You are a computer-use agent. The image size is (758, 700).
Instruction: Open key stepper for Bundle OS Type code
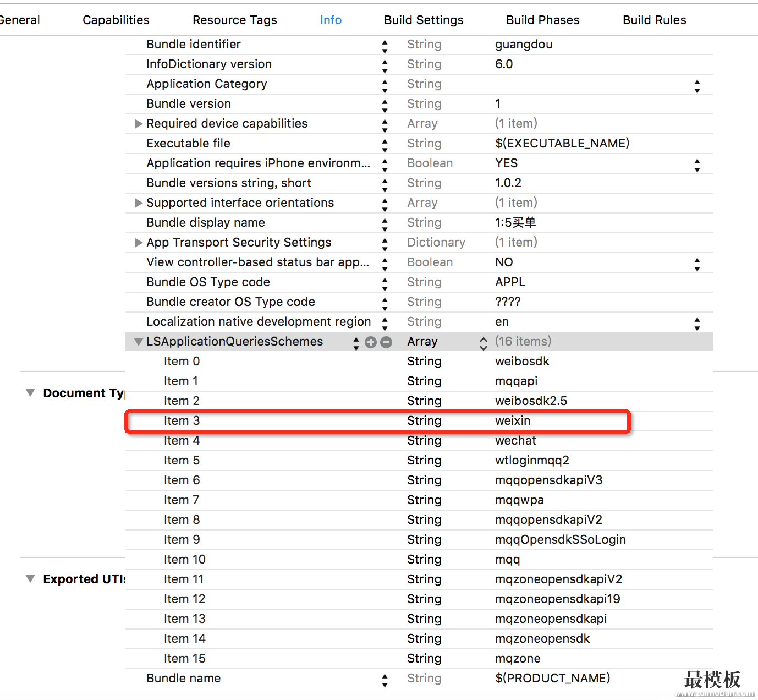coord(385,284)
